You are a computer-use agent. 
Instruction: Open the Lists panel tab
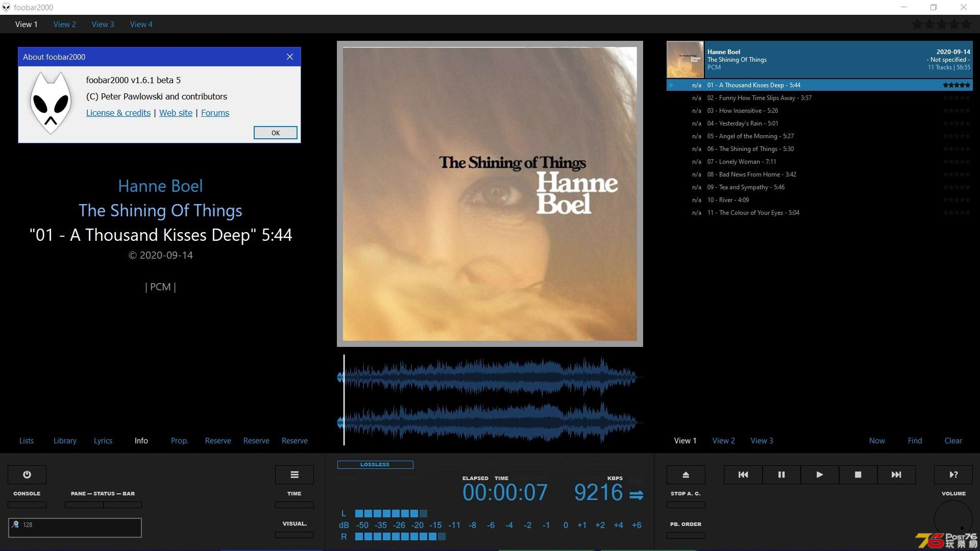pos(27,441)
